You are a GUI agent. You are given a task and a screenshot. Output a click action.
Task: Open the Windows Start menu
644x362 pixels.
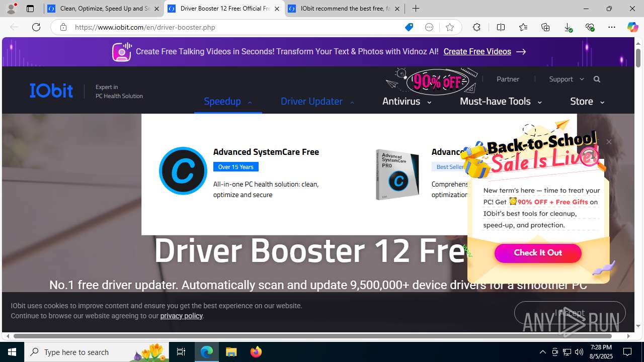coord(12,352)
